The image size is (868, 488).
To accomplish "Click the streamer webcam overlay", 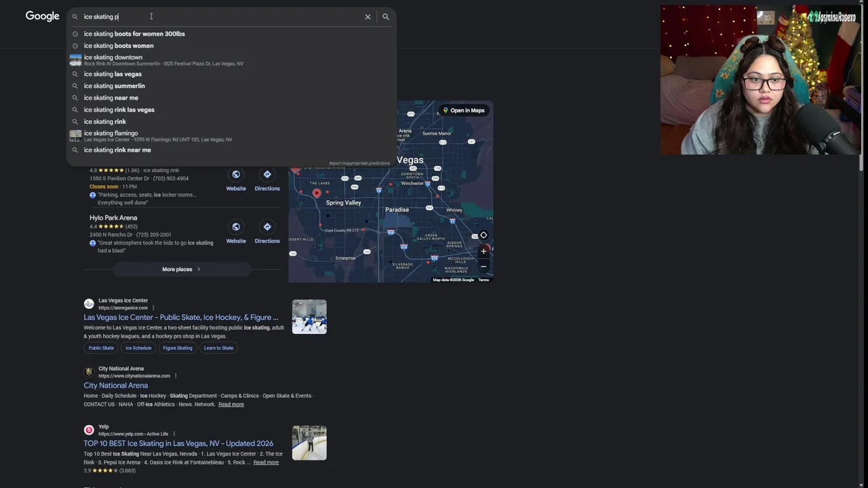I will [760, 80].
